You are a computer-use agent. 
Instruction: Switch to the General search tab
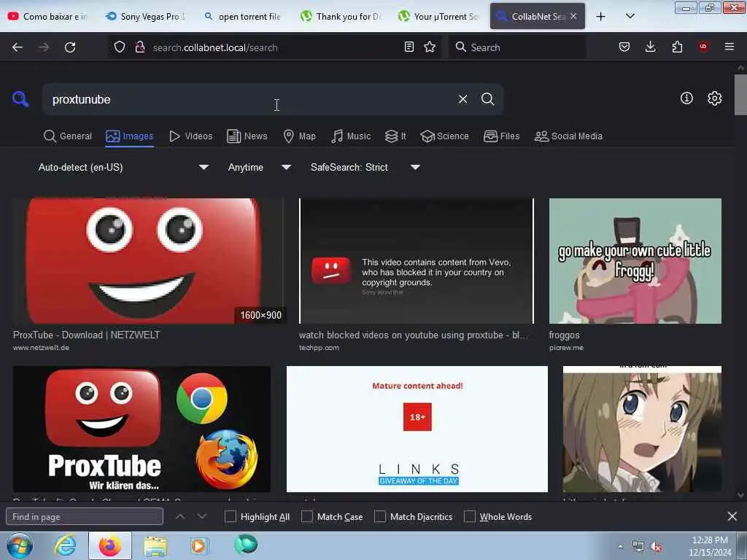point(68,136)
